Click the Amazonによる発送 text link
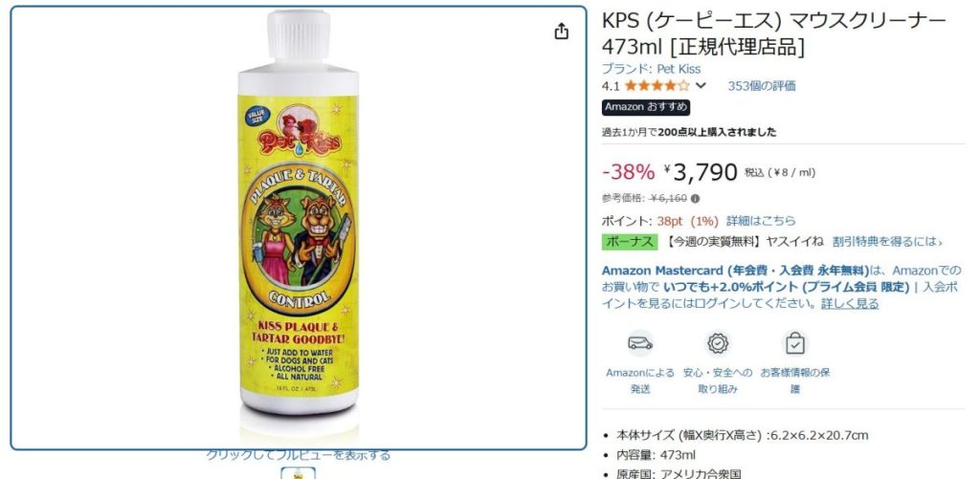Image resolution: width=980 pixels, height=479 pixels. pos(640,381)
